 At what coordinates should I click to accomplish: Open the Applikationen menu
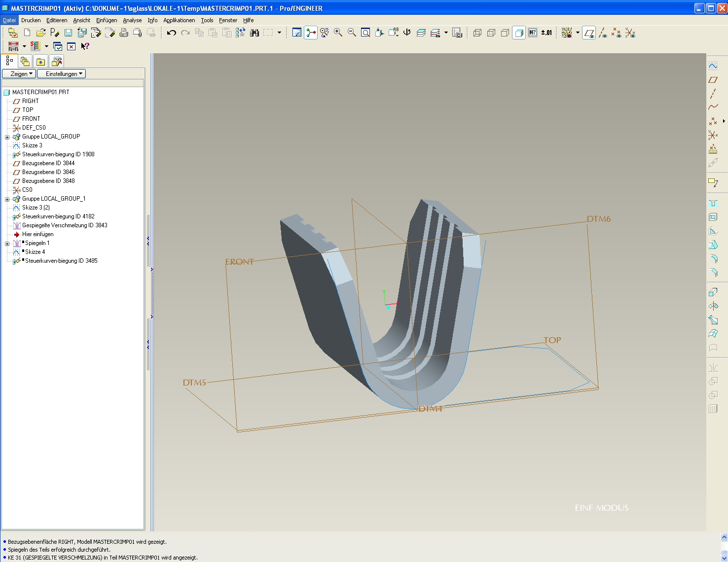(x=179, y=20)
